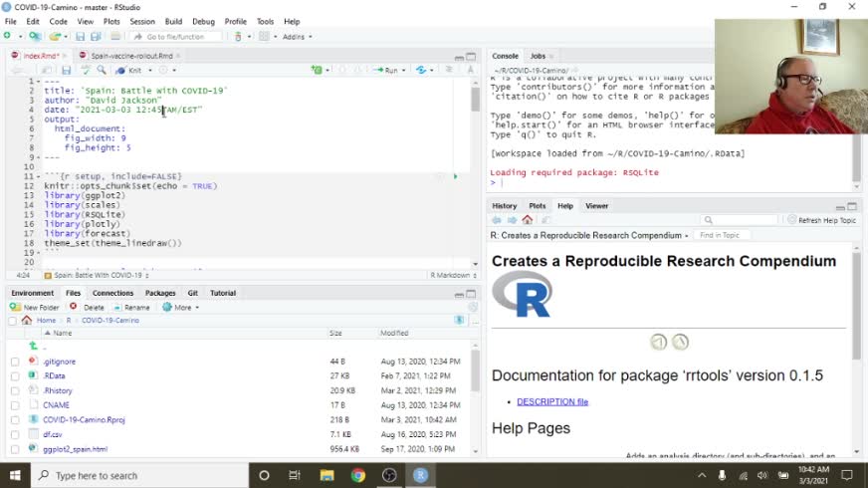Tick the COVID-19-Camino.Rproj checkbox

tap(15, 420)
